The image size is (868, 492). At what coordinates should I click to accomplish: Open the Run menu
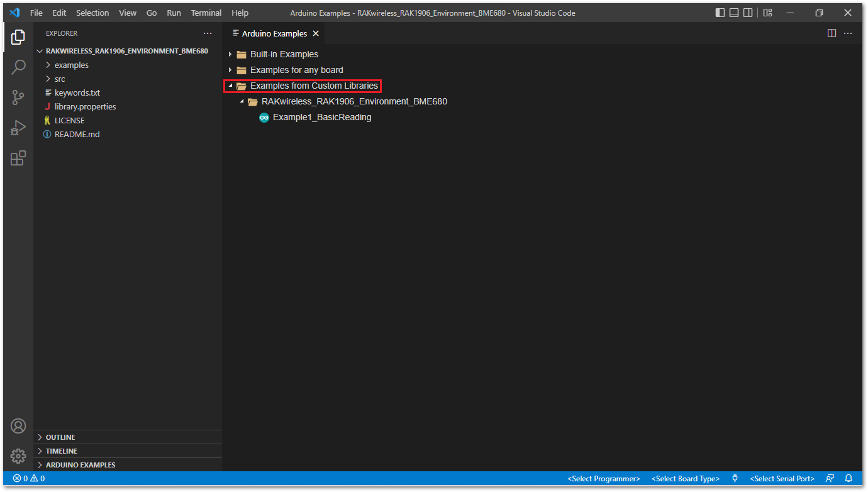pos(174,13)
